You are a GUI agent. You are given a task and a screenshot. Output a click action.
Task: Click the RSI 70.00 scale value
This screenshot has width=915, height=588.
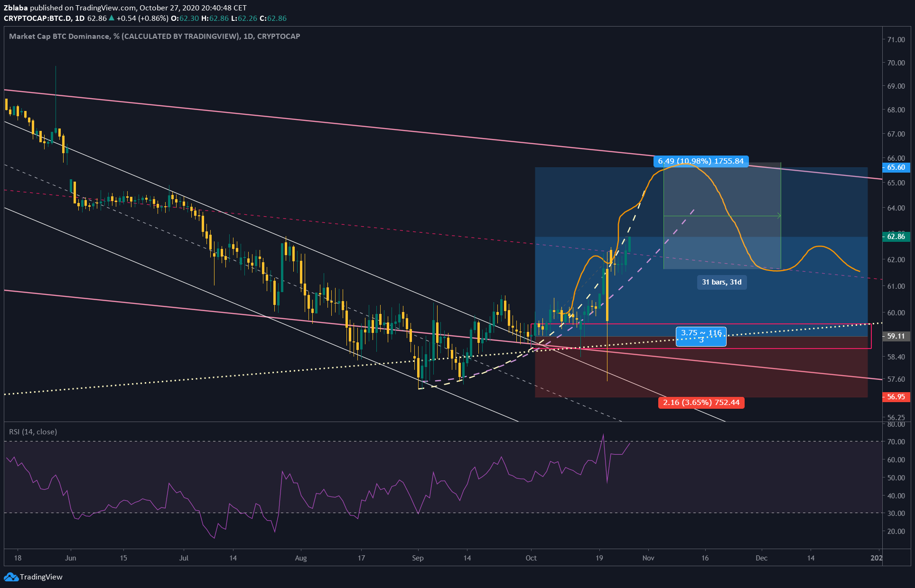click(x=896, y=441)
